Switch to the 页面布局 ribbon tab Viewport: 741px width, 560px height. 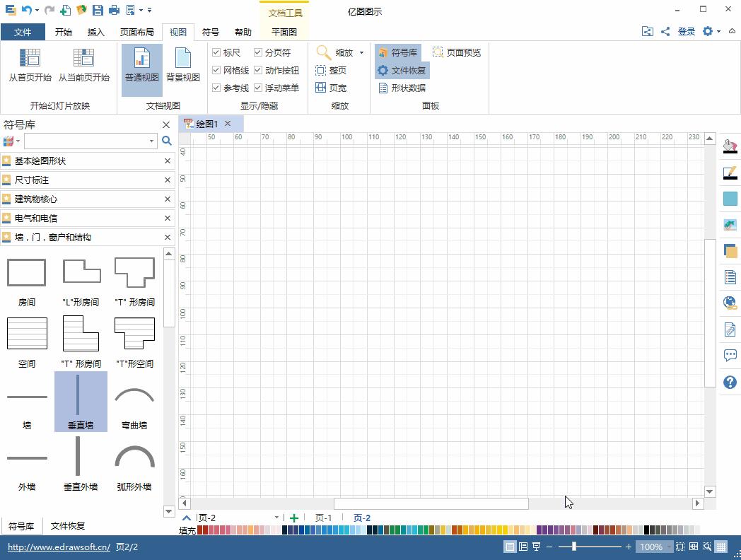(137, 32)
